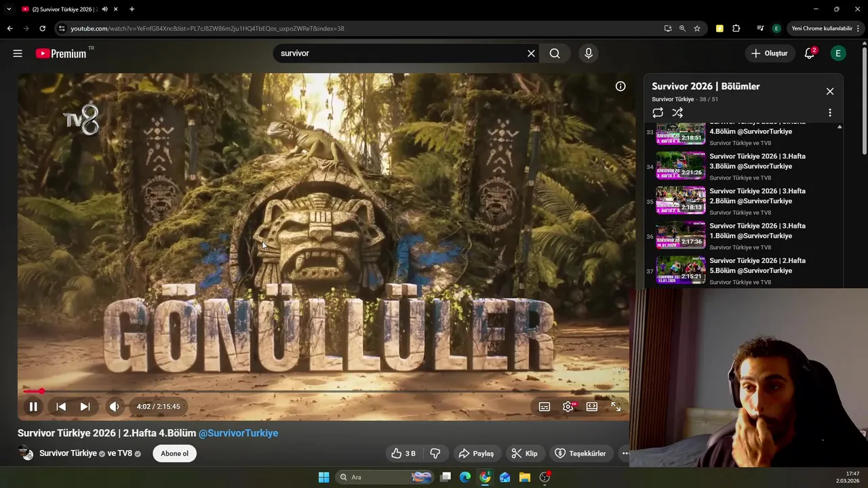Open the player settings gear
The height and width of the screenshot is (488, 868).
click(568, 407)
